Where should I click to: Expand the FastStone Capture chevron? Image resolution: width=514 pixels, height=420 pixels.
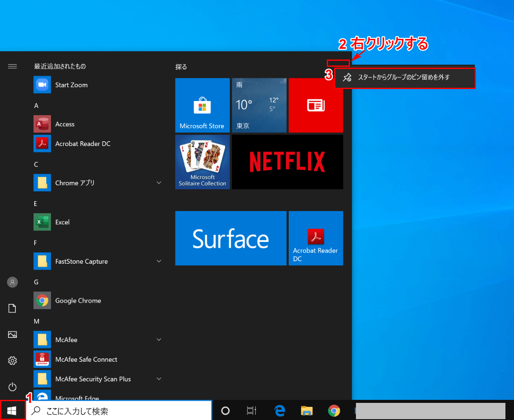[159, 261]
